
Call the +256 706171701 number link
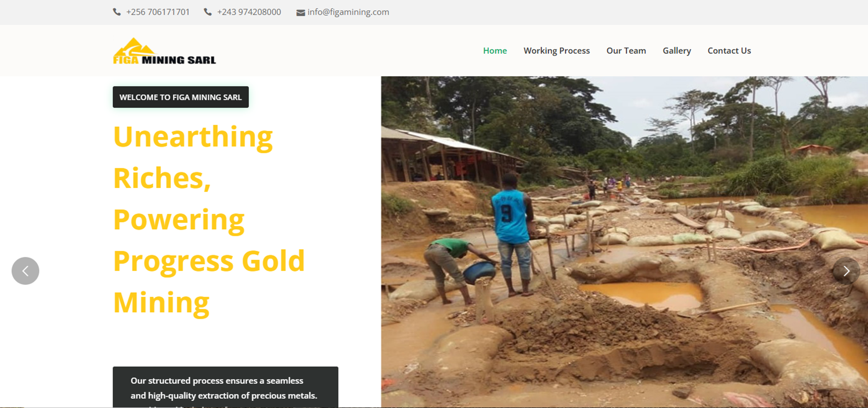pyautogui.click(x=158, y=12)
